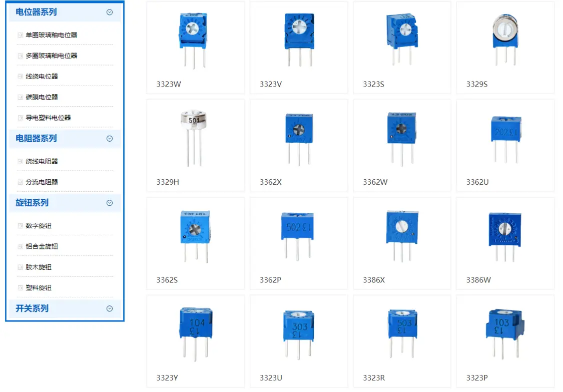This screenshot has height=392, width=563.
Task: Open 分流电阻器 menu entry
Action: pyautogui.click(x=42, y=182)
